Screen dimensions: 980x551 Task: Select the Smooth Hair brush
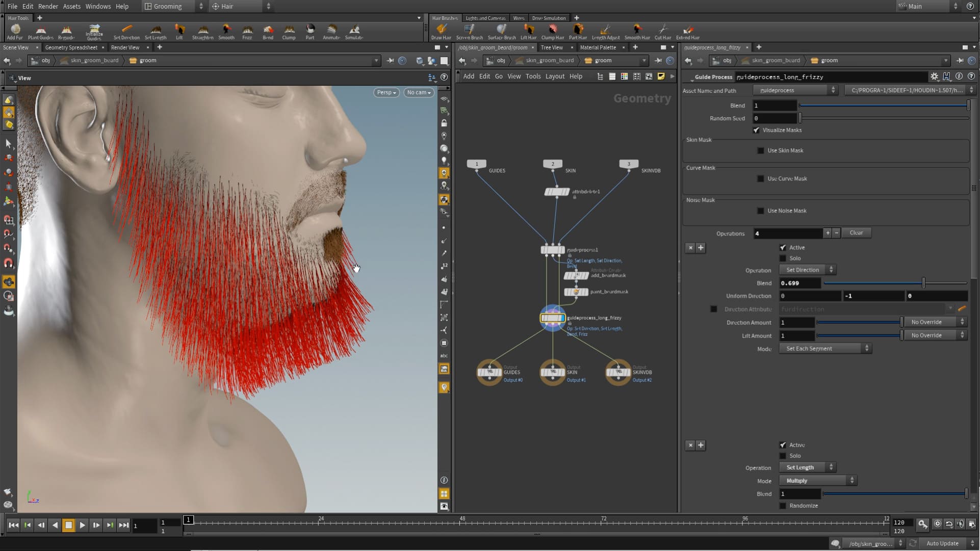637,31
